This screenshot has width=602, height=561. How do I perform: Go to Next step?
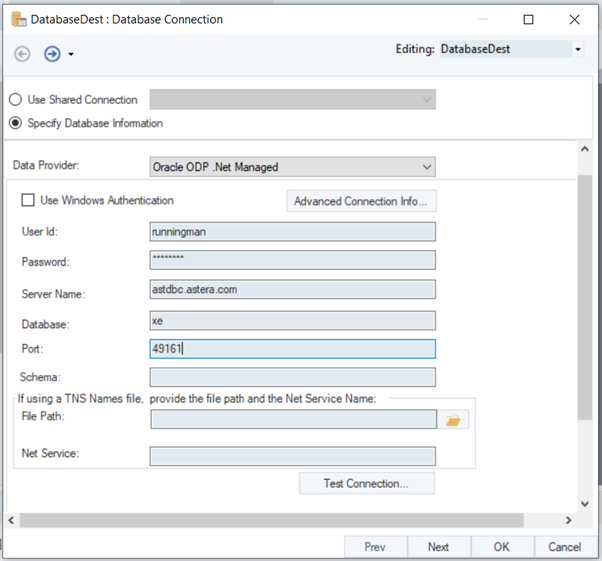[438, 547]
